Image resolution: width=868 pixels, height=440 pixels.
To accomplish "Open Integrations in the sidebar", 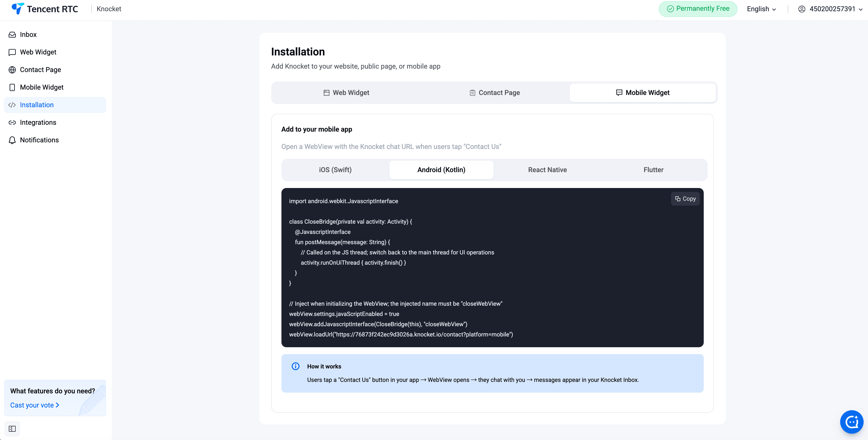I will click(55, 122).
